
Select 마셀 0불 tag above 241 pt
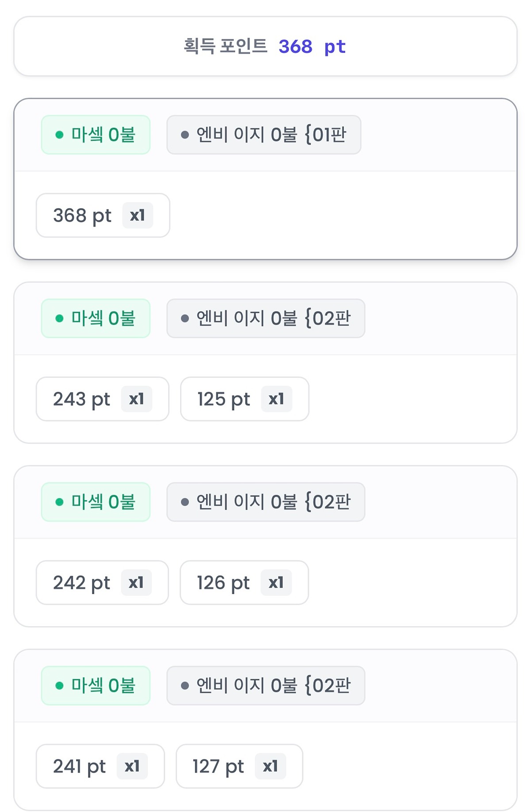96,686
